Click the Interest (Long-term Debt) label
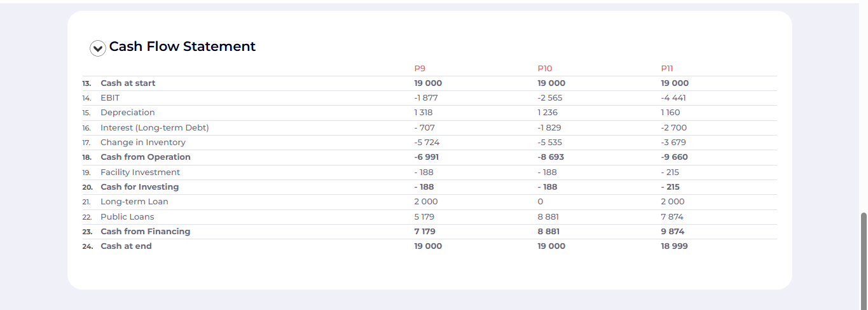Screen dimensions: 868x310 click(155, 128)
